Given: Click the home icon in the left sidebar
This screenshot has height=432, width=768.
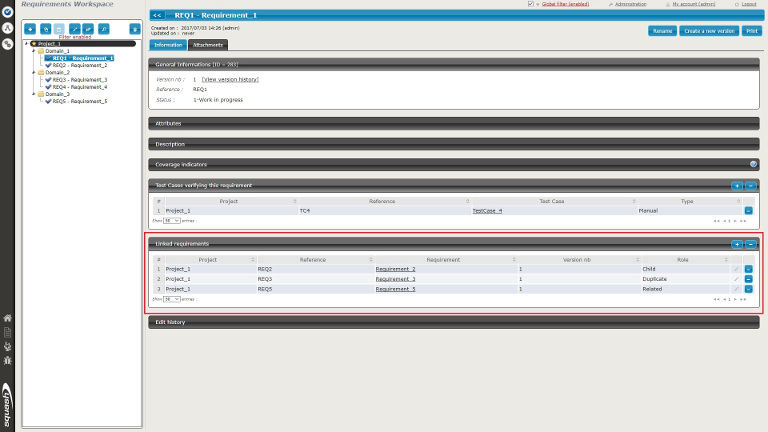Looking at the screenshot, I should click(7, 318).
